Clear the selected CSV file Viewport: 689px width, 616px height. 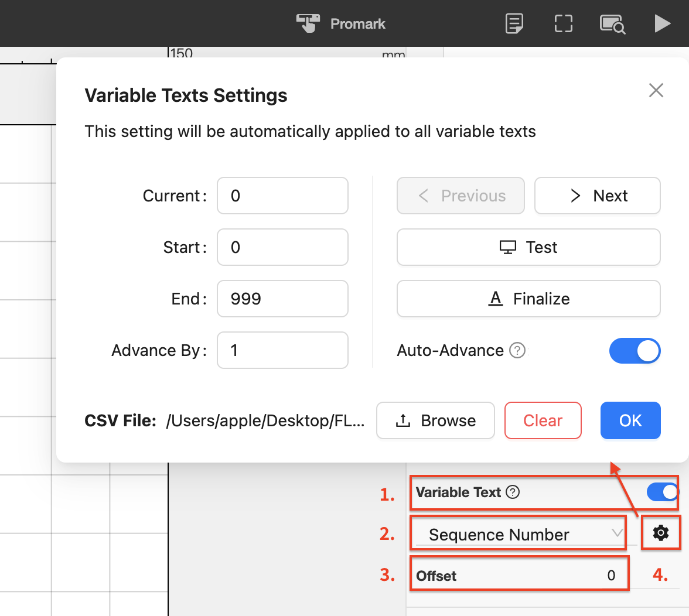[543, 420]
